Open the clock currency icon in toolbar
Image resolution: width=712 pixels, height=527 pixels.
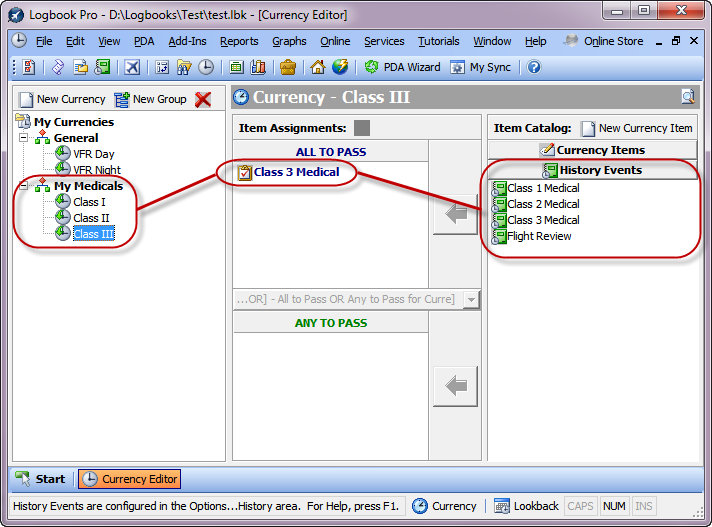206,67
